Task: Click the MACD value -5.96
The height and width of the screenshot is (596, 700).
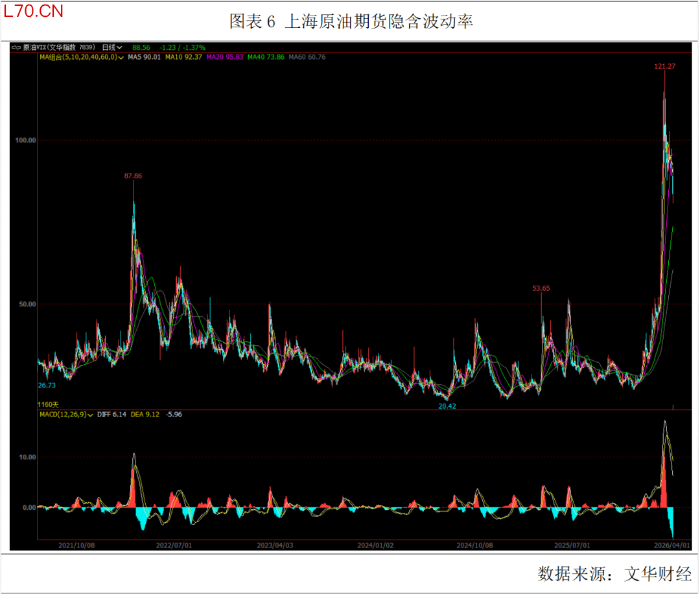Action: pos(174,415)
